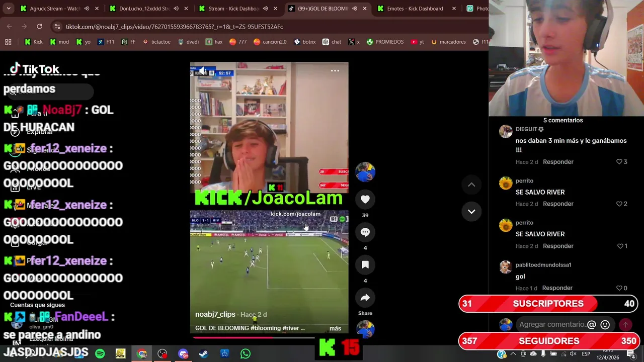Open site info icon in address bar
This screenshot has width=644, height=362.
[57, 27]
